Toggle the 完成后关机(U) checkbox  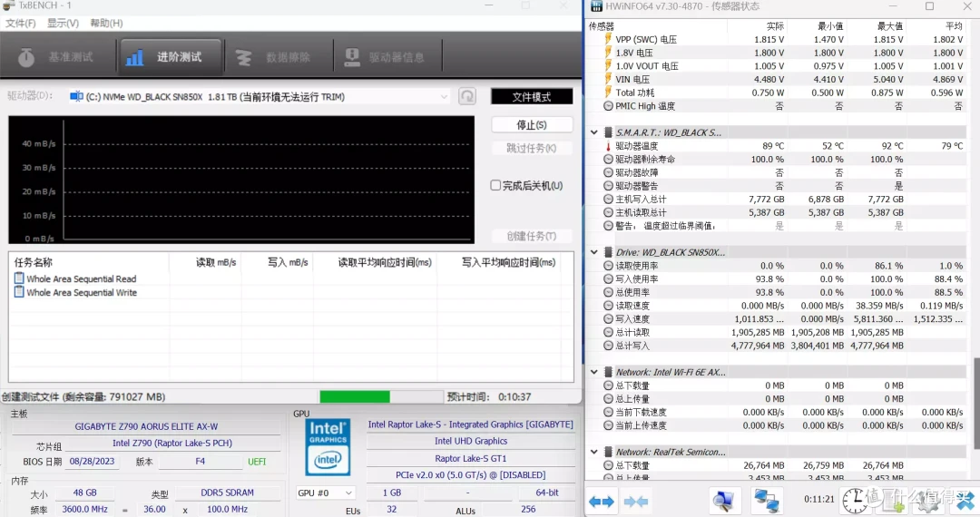[495, 185]
